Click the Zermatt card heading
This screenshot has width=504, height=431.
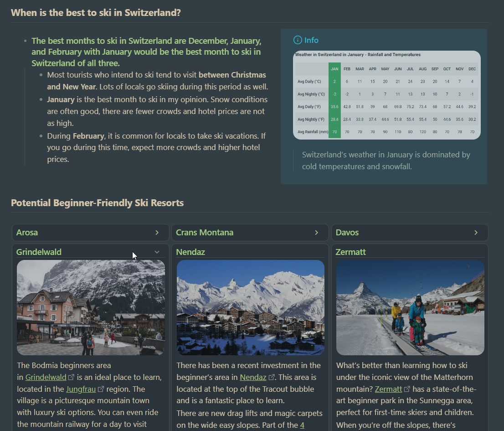click(x=351, y=252)
